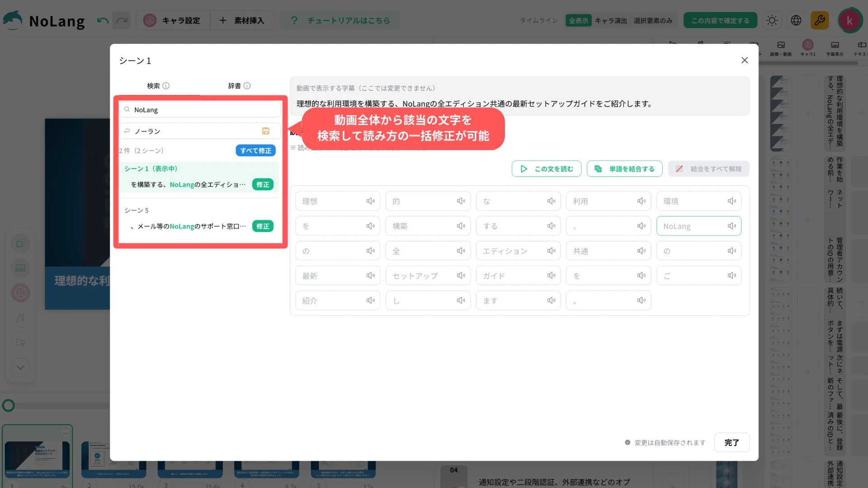Screen dimensions: 868x488
Task: Open キャラ設定 in the toolbar
Action: (172, 21)
